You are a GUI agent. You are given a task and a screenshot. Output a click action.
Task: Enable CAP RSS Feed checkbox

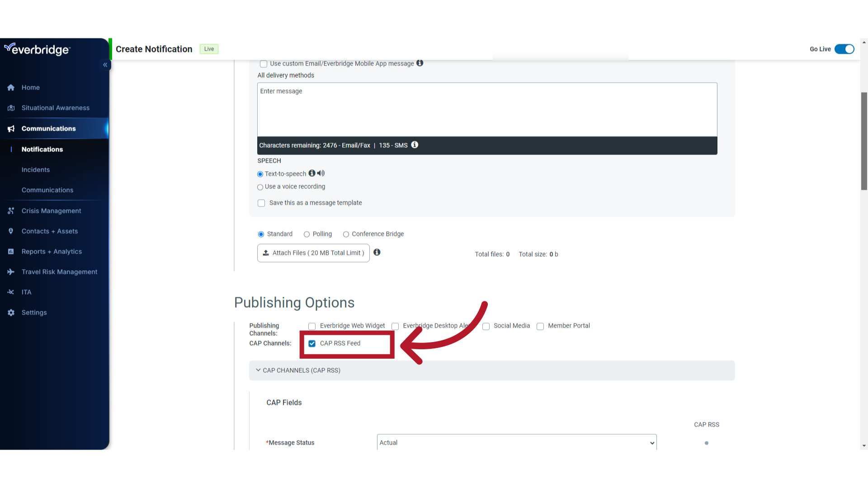click(311, 343)
